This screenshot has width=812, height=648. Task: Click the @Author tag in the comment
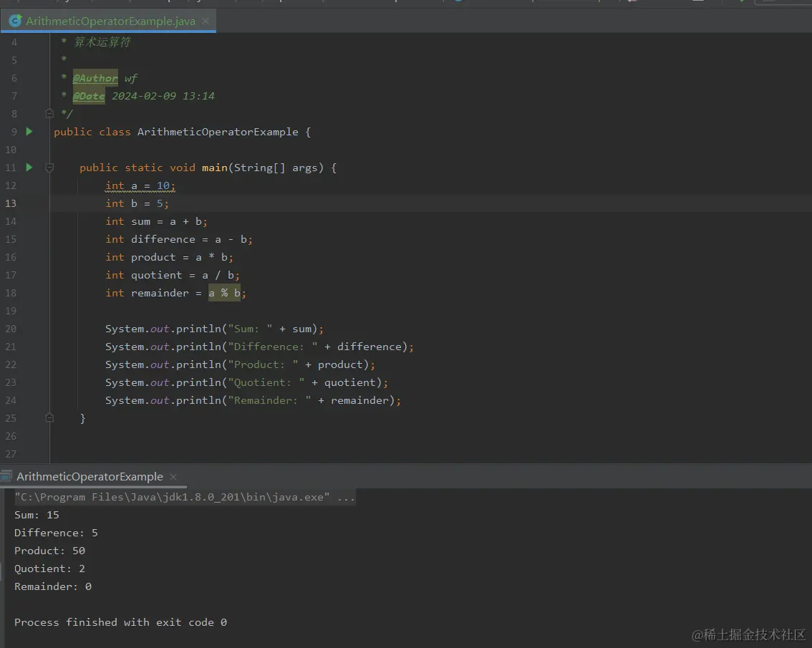coord(95,78)
